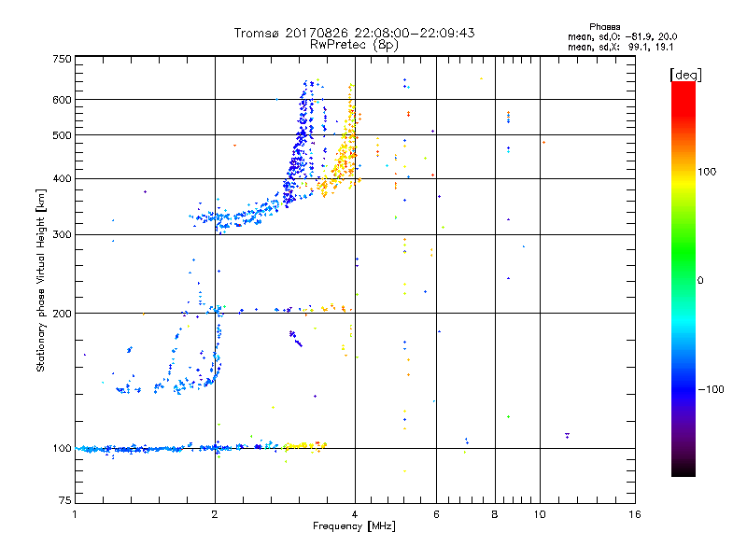
Task: Click the 'Phases' header text
Action: pyautogui.click(x=604, y=27)
